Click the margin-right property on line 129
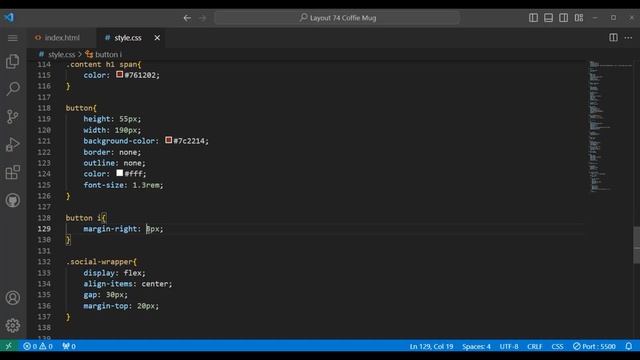The image size is (640, 360). coord(110,229)
